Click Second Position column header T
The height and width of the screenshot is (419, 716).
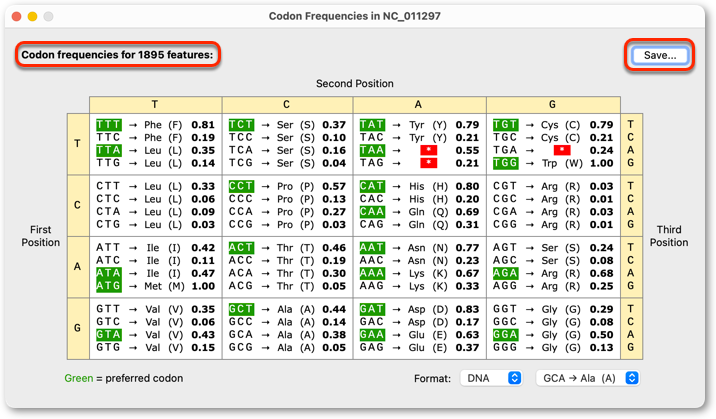click(155, 105)
